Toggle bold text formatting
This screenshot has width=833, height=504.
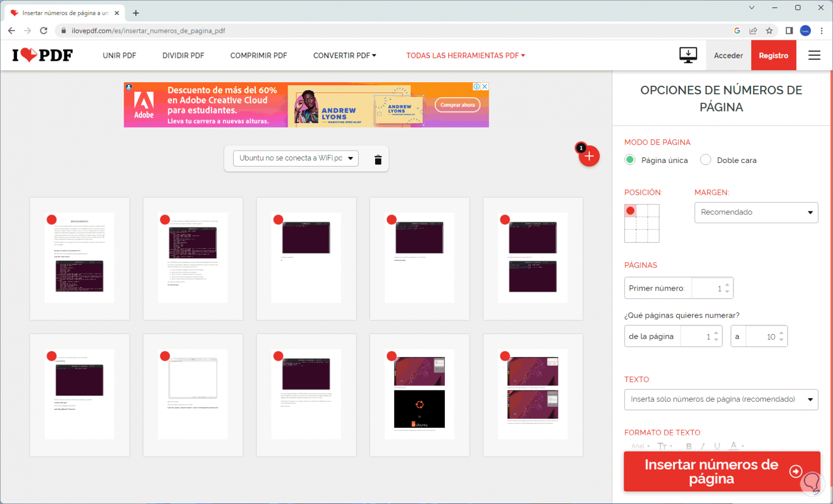point(689,446)
